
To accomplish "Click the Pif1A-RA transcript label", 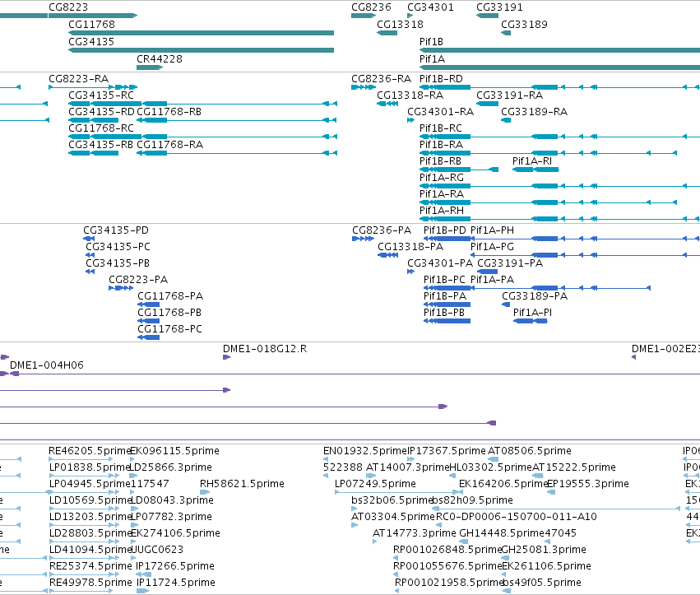I will click(442, 194).
